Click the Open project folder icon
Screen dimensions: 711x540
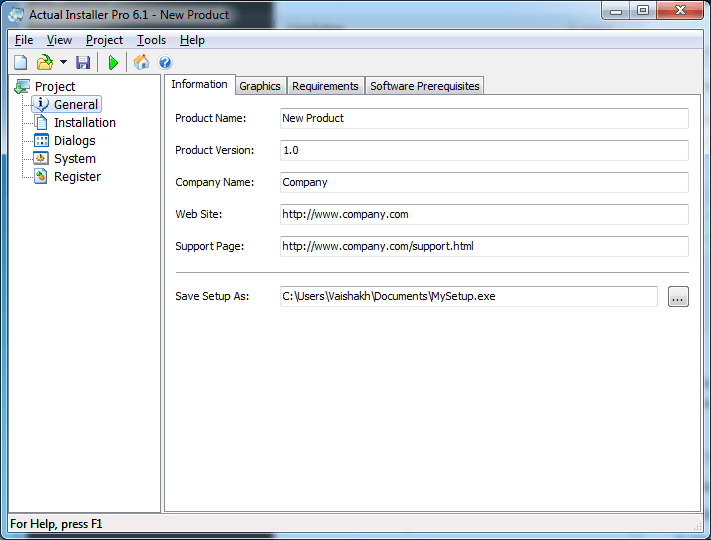[45, 62]
